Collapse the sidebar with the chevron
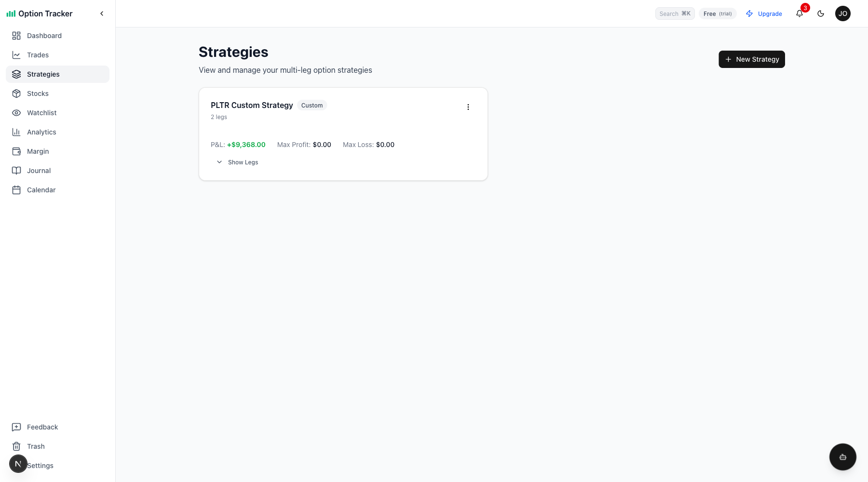The image size is (868, 482). tap(102, 13)
